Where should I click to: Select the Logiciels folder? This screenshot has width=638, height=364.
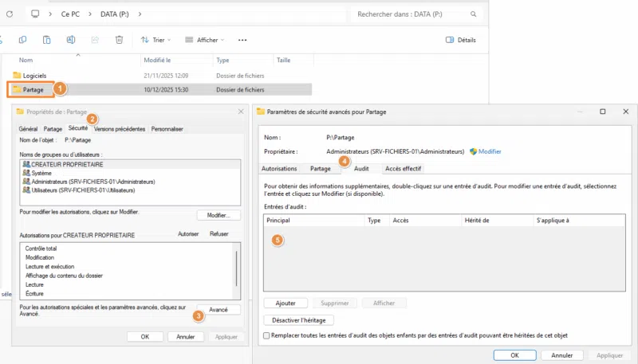[34, 76]
